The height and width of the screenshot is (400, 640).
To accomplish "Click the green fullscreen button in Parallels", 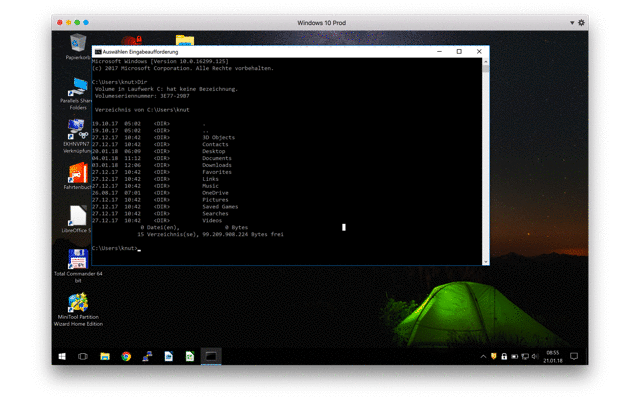I will (x=77, y=22).
